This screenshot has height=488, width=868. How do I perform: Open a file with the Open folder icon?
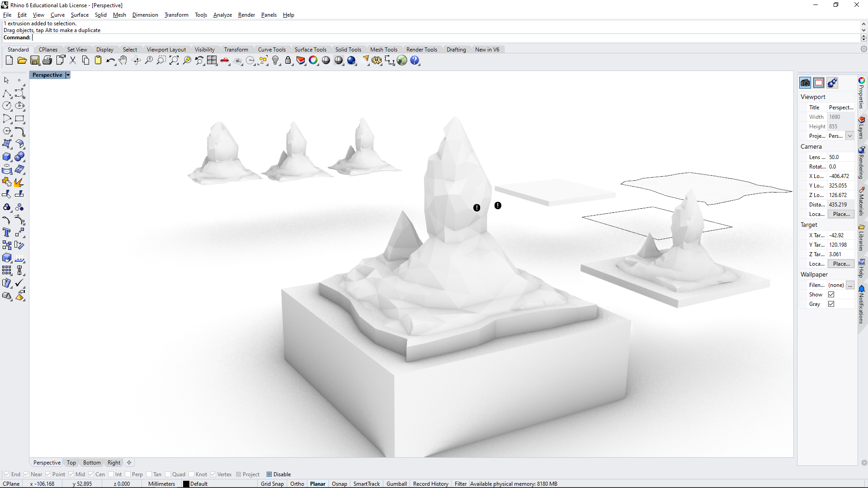[x=22, y=61]
